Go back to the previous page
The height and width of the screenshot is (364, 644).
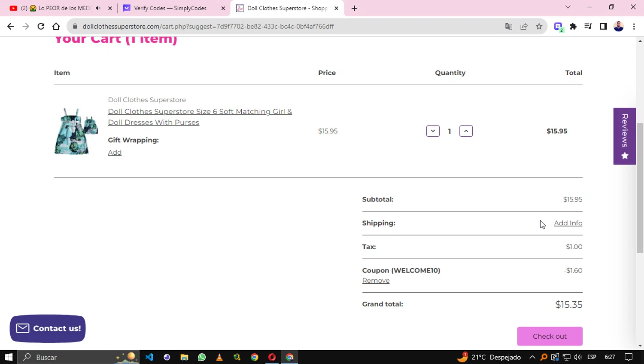11,26
